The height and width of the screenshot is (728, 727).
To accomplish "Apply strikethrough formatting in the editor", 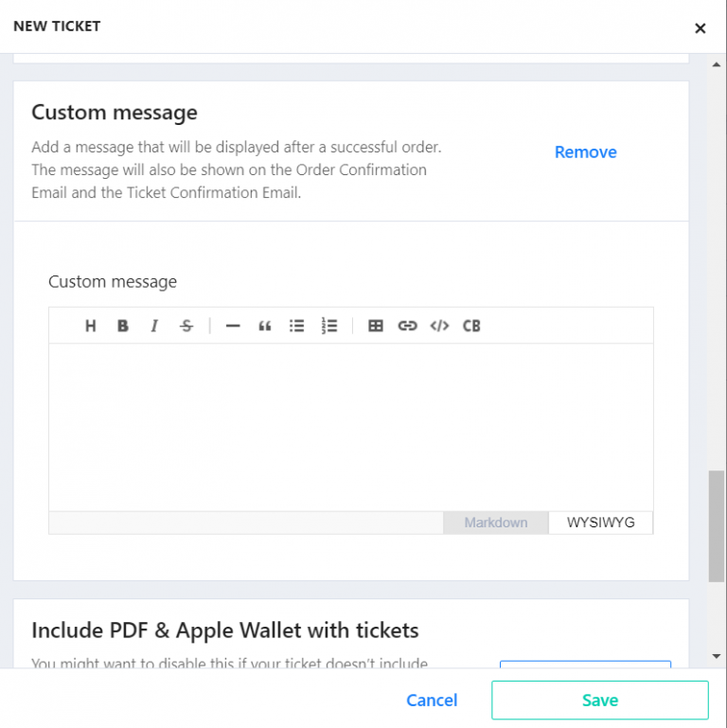I will (186, 326).
